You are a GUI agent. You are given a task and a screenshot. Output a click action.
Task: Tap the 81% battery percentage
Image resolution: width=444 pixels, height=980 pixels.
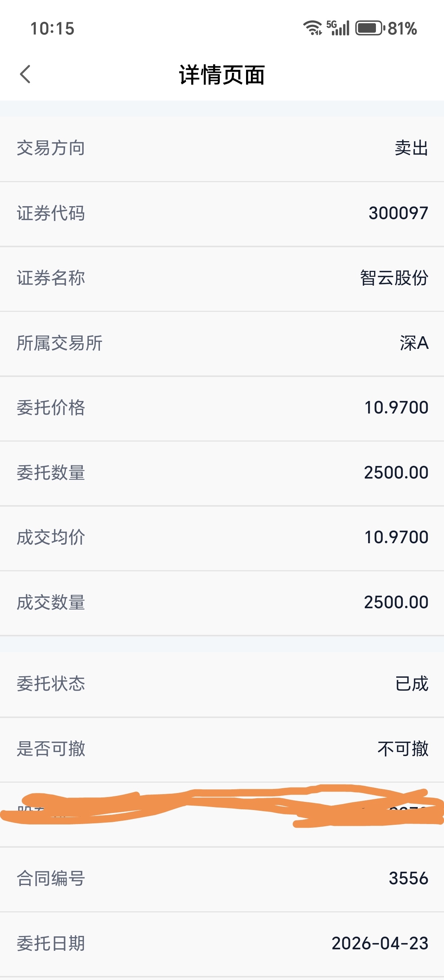[402, 28]
